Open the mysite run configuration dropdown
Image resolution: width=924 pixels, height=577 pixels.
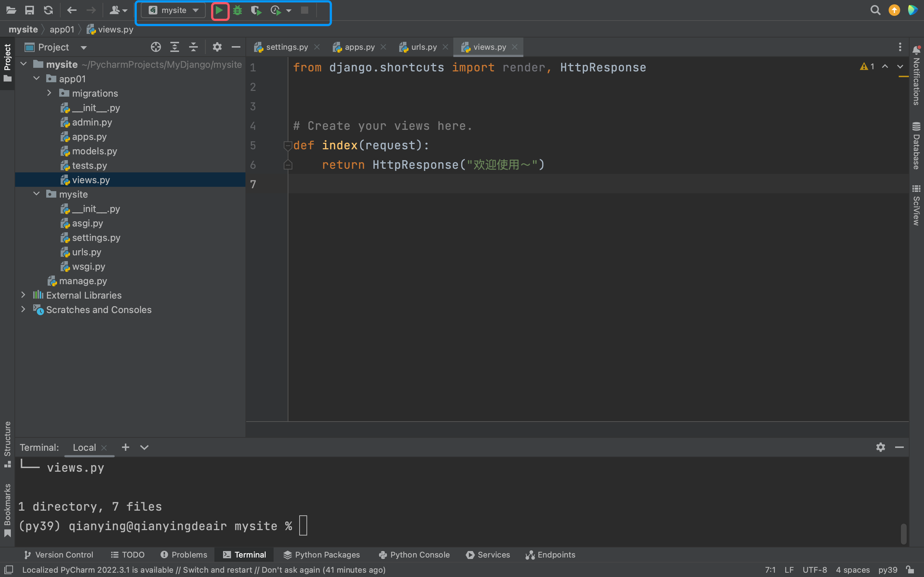click(x=174, y=10)
